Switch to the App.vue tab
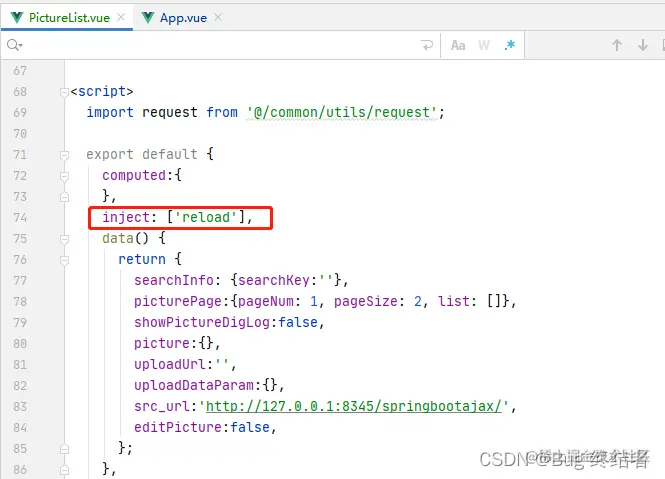This screenshot has width=665, height=479. [x=183, y=18]
